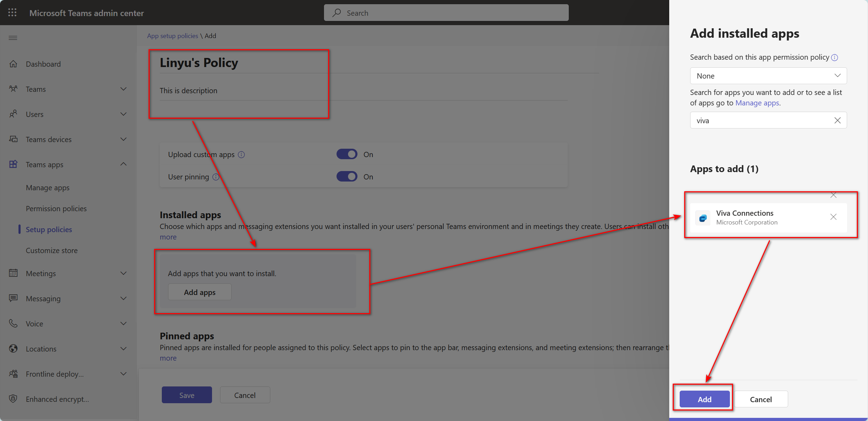
Task: Turn off the Upload custom apps toggle
Action: click(x=347, y=154)
